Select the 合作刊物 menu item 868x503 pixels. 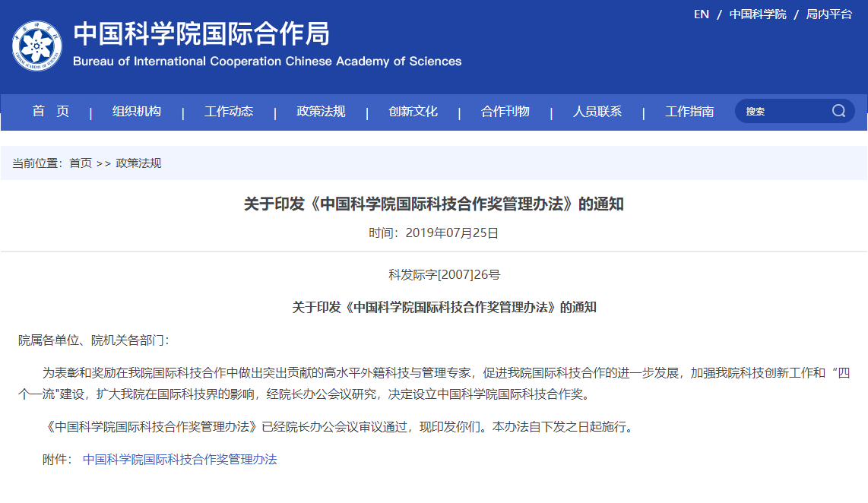505,111
